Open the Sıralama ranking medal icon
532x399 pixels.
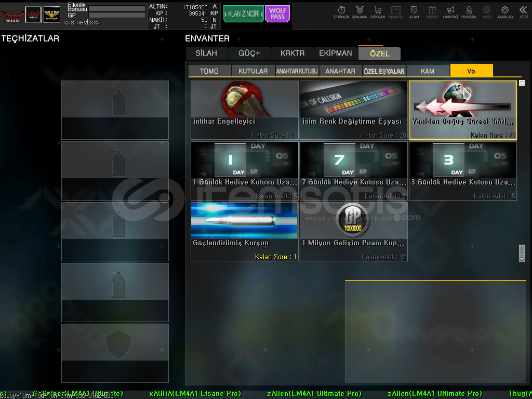(x=359, y=11)
